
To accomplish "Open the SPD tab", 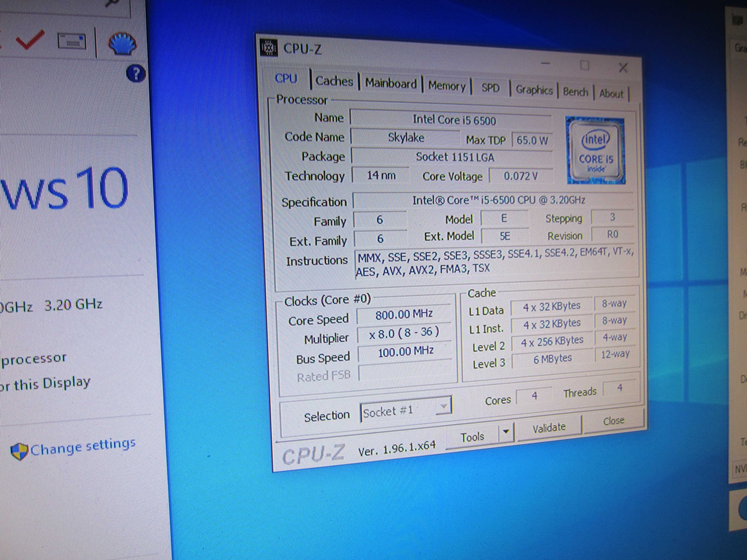I will 490,88.
